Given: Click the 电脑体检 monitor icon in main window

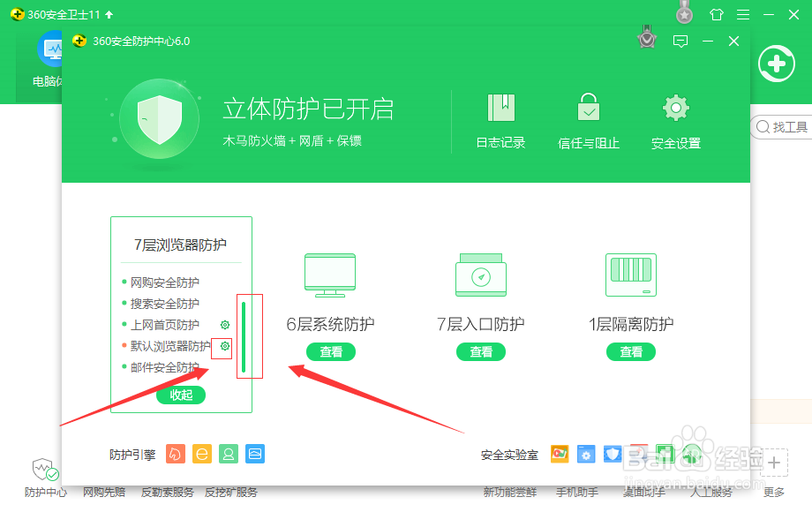Looking at the screenshot, I should coord(50,49).
